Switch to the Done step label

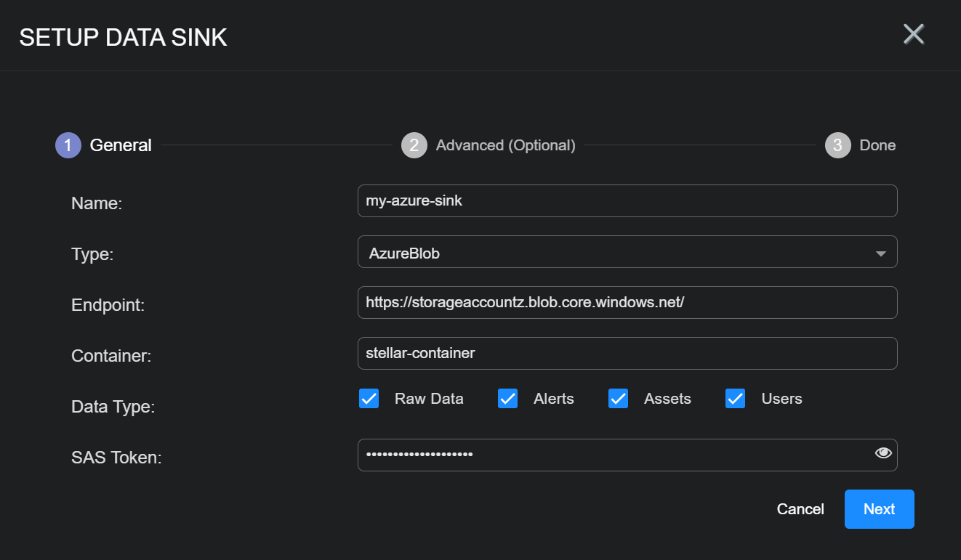tap(877, 145)
